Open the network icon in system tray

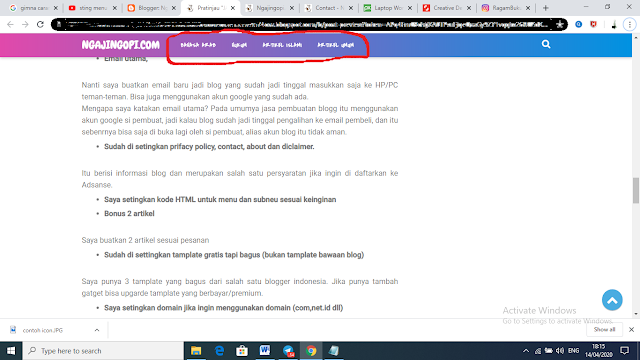tap(538, 351)
